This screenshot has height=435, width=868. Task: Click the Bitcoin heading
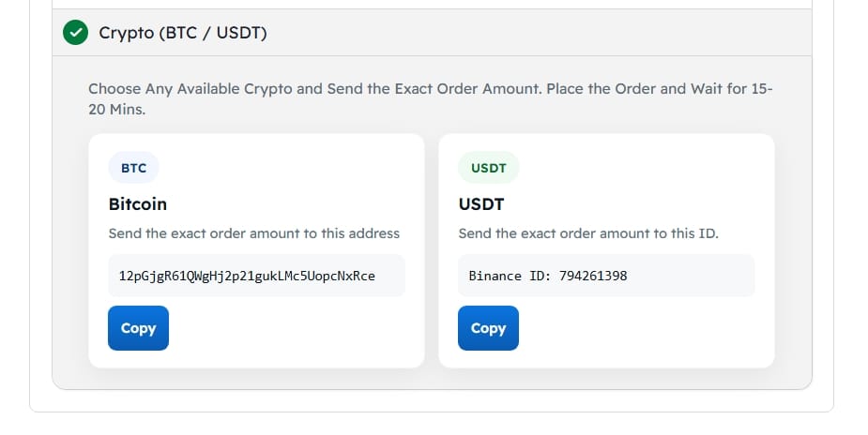coord(138,203)
